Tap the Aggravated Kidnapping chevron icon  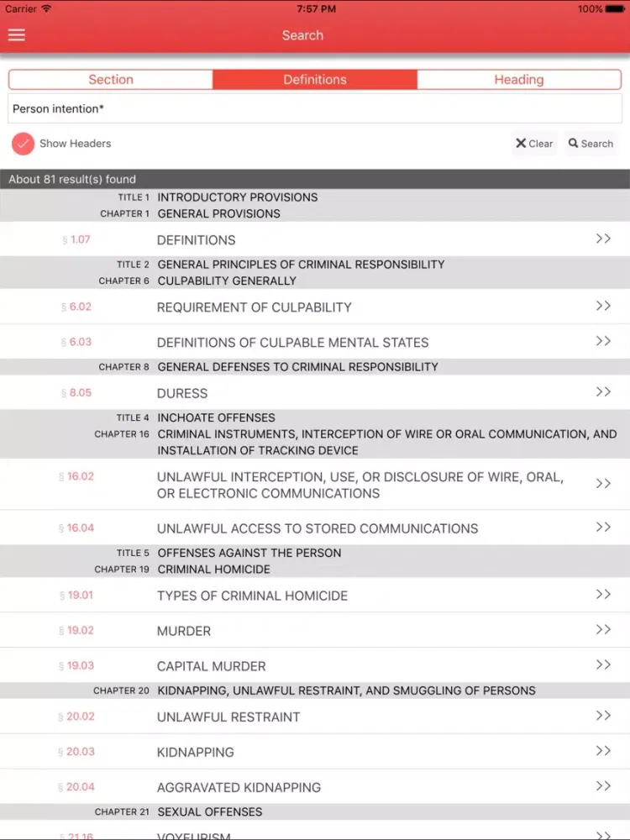(x=602, y=786)
